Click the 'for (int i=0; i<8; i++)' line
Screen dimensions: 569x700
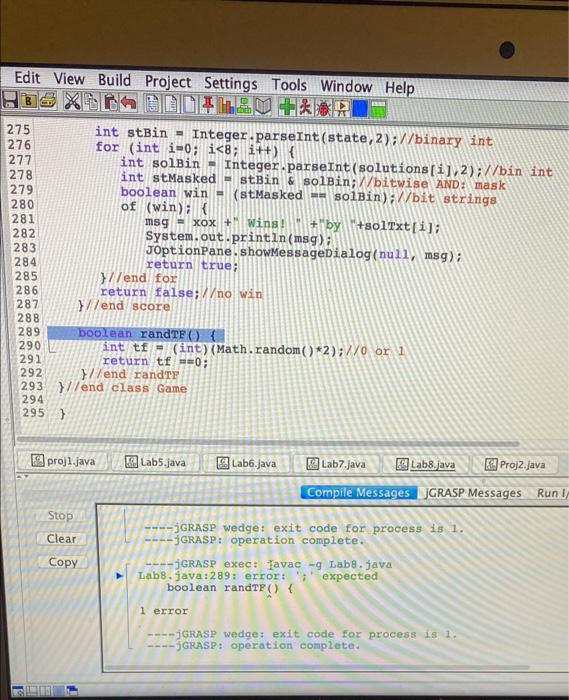(195, 149)
